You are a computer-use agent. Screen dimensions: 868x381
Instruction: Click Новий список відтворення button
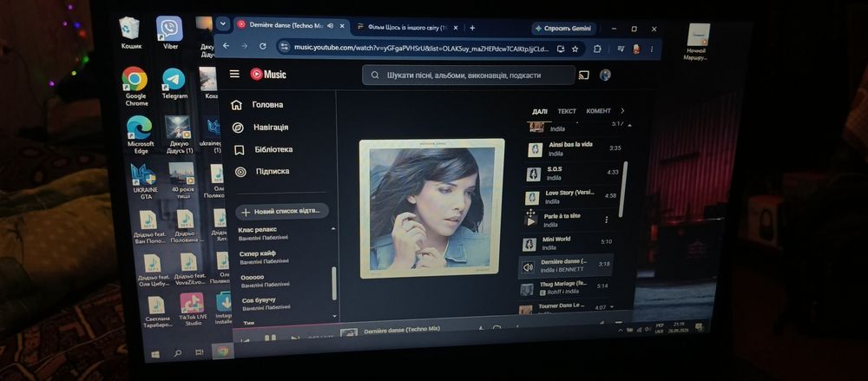(x=282, y=212)
